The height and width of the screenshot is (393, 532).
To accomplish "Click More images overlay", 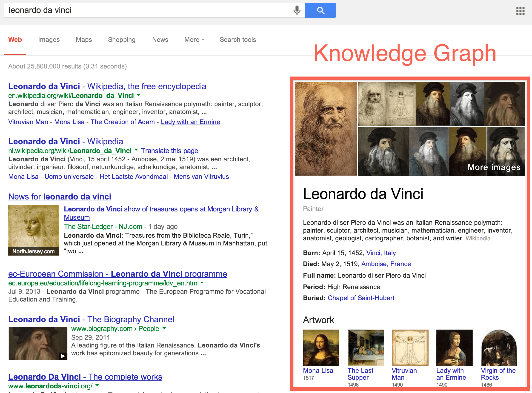I will (x=494, y=167).
